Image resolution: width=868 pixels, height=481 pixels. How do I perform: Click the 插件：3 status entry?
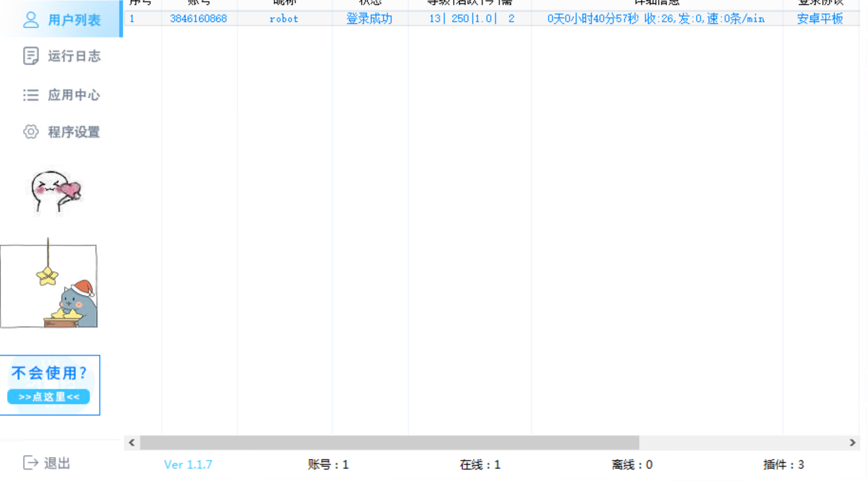(x=784, y=465)
